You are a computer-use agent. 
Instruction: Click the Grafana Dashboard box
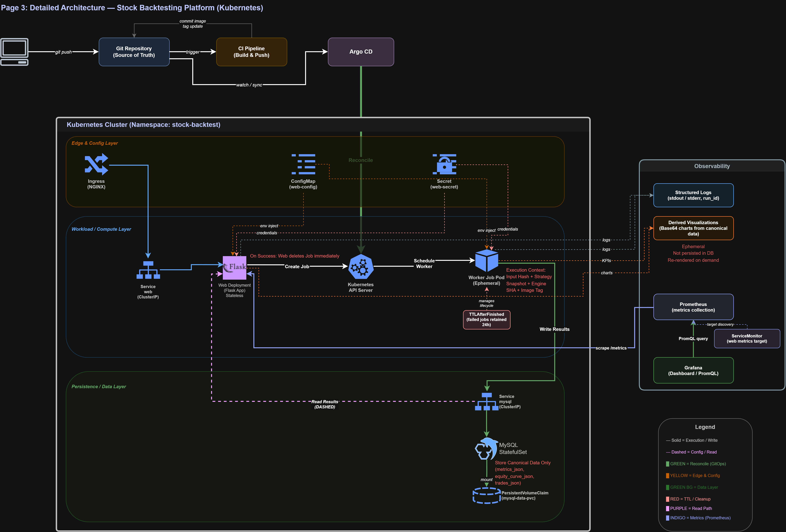(693, 370)
